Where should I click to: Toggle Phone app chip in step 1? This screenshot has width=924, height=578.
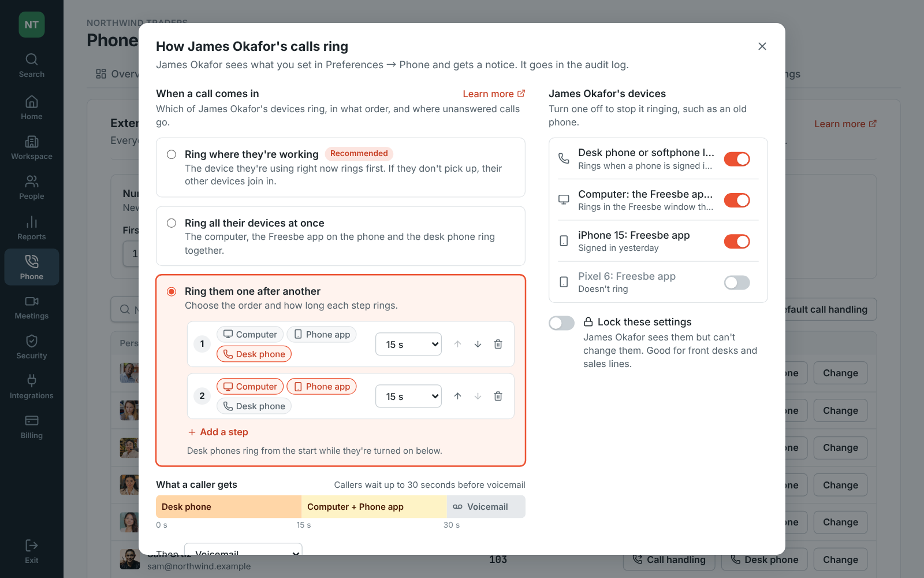pos(322,334)
